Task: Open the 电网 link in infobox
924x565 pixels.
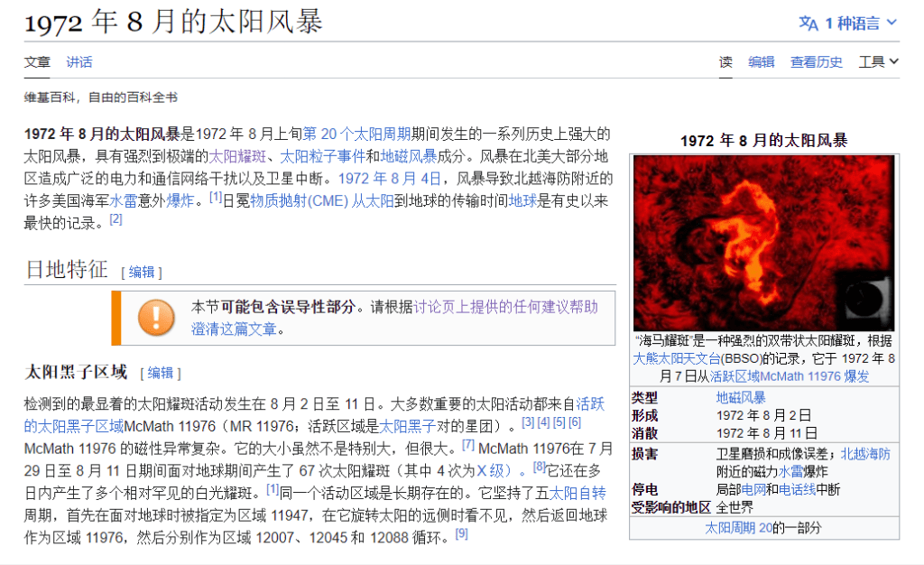Action: pyautogui.click(x=753, y=489)
